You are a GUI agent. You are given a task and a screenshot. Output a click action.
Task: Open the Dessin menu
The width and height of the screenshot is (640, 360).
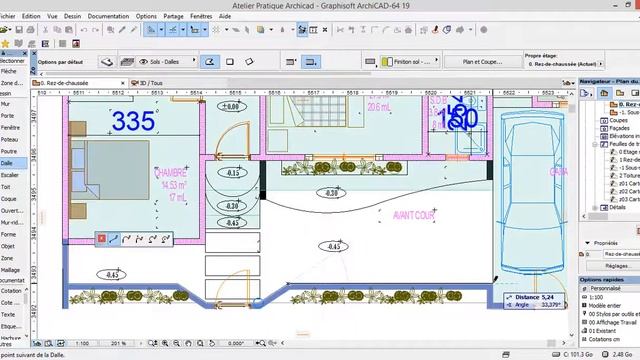click(72, 16)
